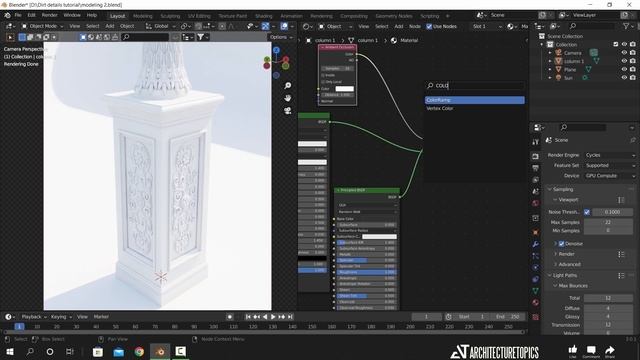
Task: Toggle the Noise Threshold checkbox
Action: pos(587,212)
